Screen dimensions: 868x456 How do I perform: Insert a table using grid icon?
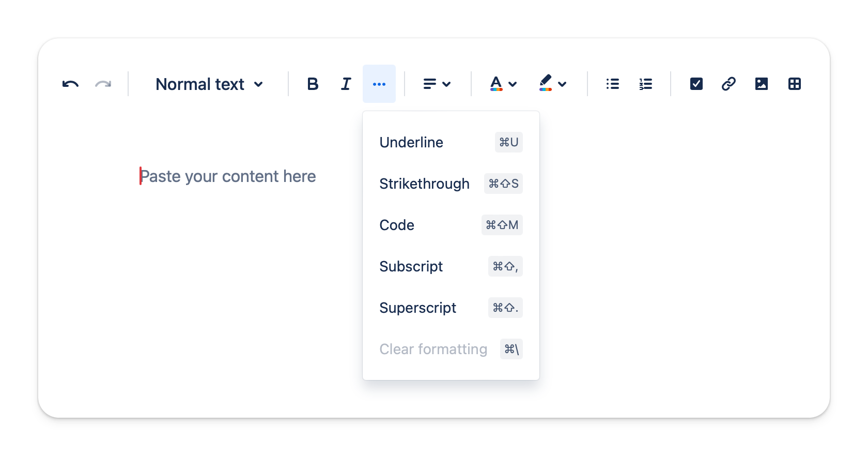(795, 84)
